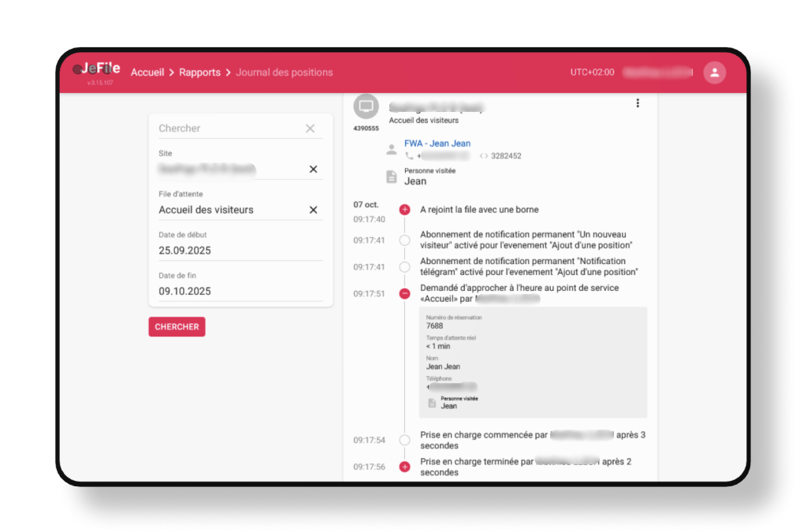Clear the Chercher search field
This screenshot has height=532, width=807.
point(310,128)
